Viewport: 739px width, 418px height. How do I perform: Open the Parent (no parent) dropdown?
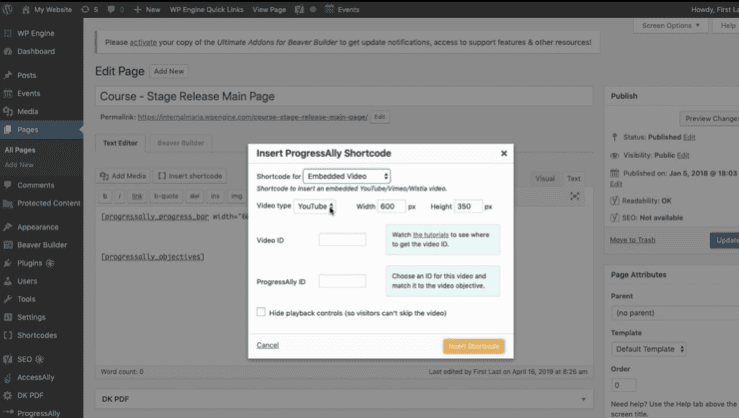click(675, 313)
